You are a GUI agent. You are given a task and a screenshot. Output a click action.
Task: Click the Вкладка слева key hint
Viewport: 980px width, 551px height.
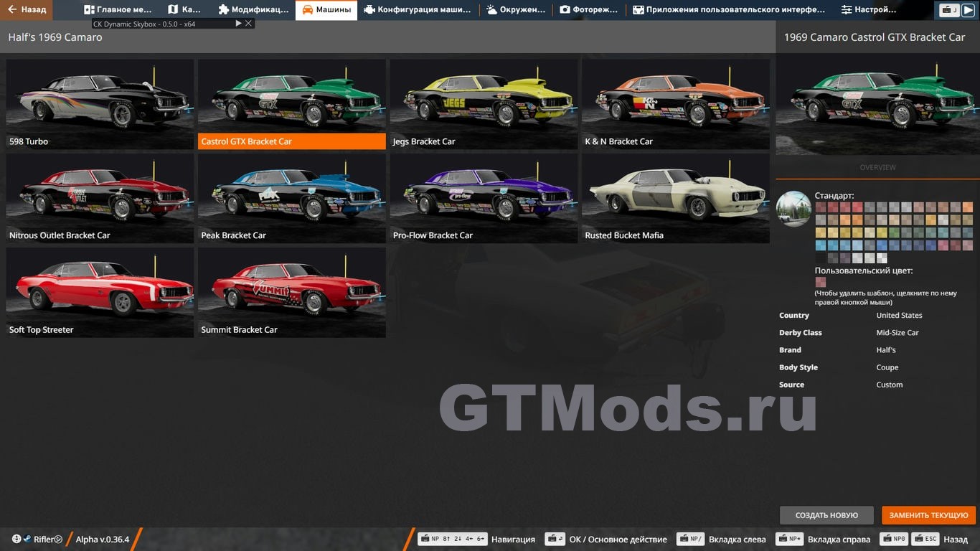click(692, 540)
